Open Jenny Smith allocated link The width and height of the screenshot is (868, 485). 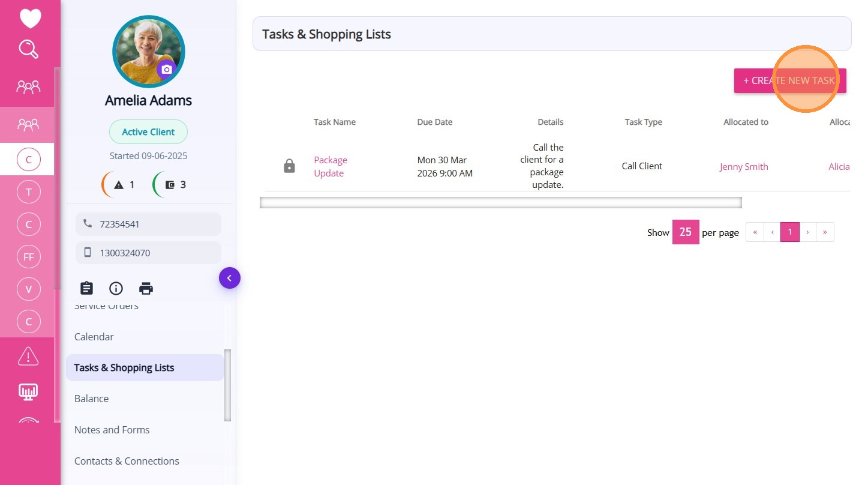click(744, 166)
